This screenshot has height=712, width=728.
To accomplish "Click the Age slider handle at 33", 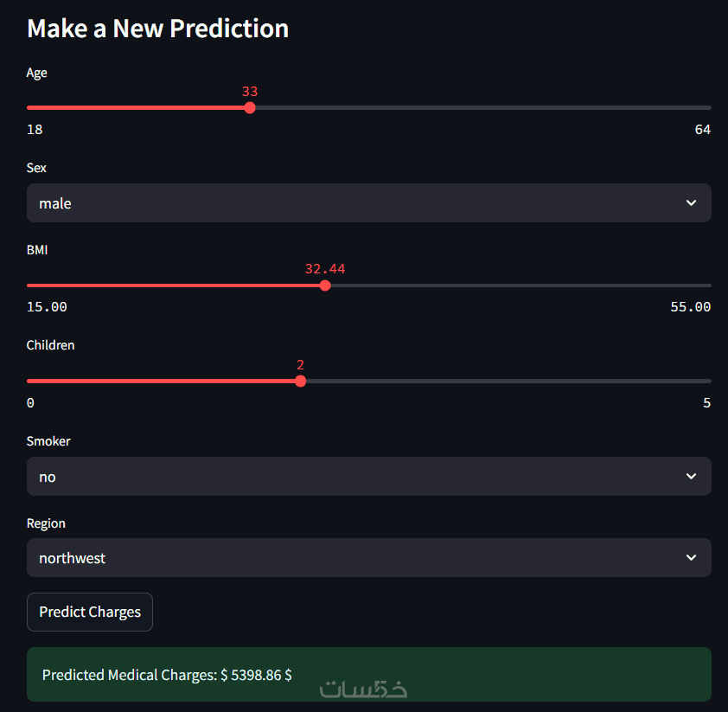I will pyautogui.click(x=250, y=108).
